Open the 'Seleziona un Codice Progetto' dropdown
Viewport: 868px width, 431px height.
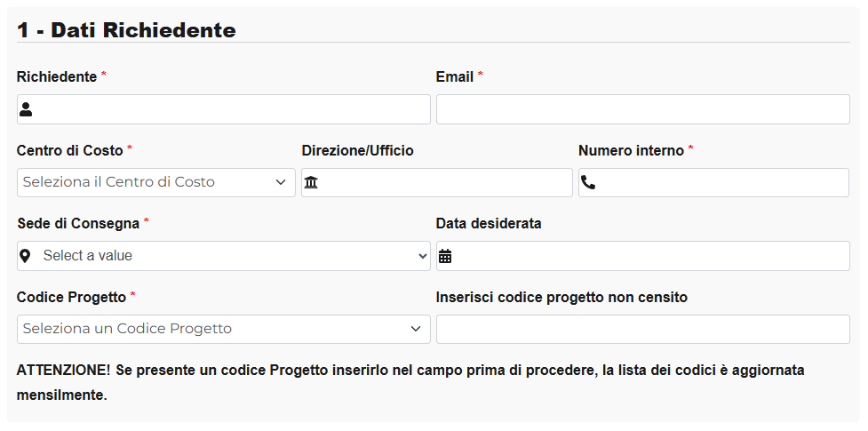223,329
